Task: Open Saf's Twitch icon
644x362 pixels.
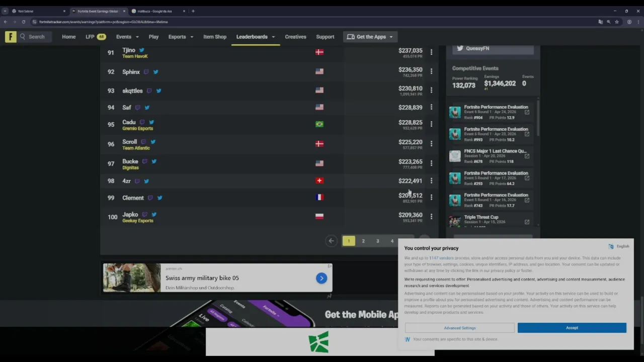Action: (x=137, y=108)
